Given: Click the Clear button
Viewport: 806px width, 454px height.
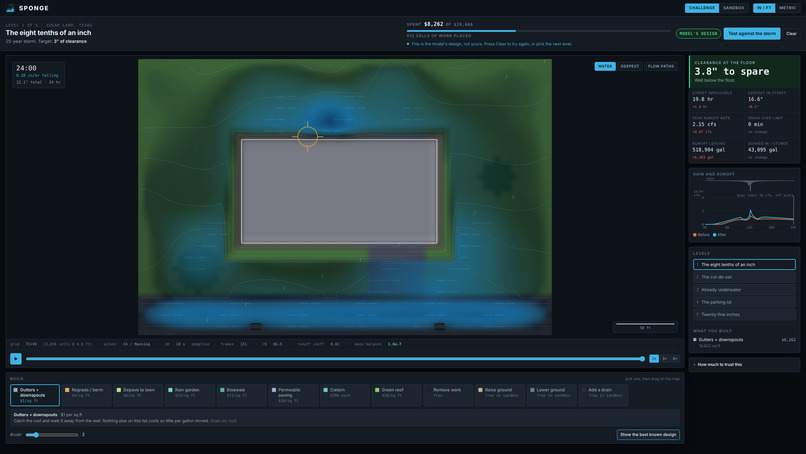Looking at the screenshot, I should 791,33.
